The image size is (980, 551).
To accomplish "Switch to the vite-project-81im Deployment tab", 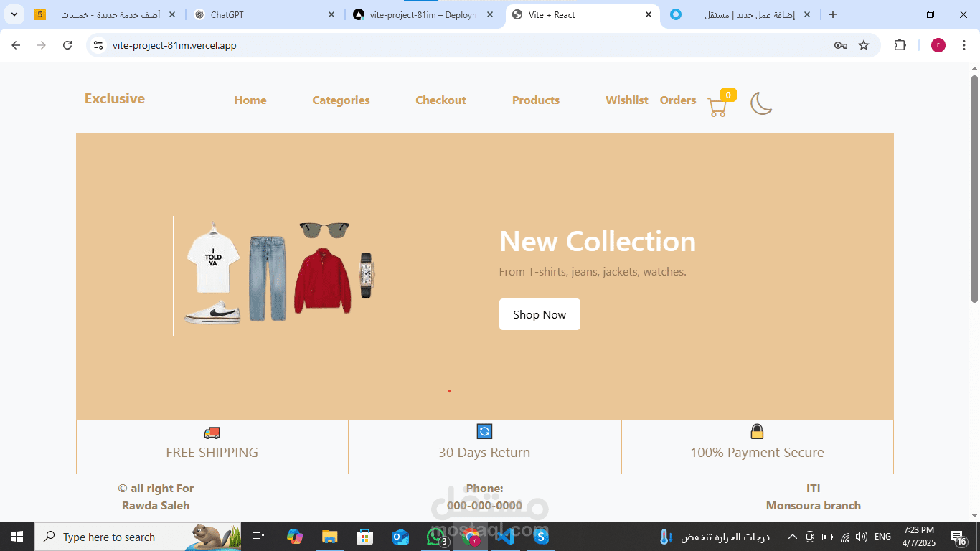I will pos(425,14).
